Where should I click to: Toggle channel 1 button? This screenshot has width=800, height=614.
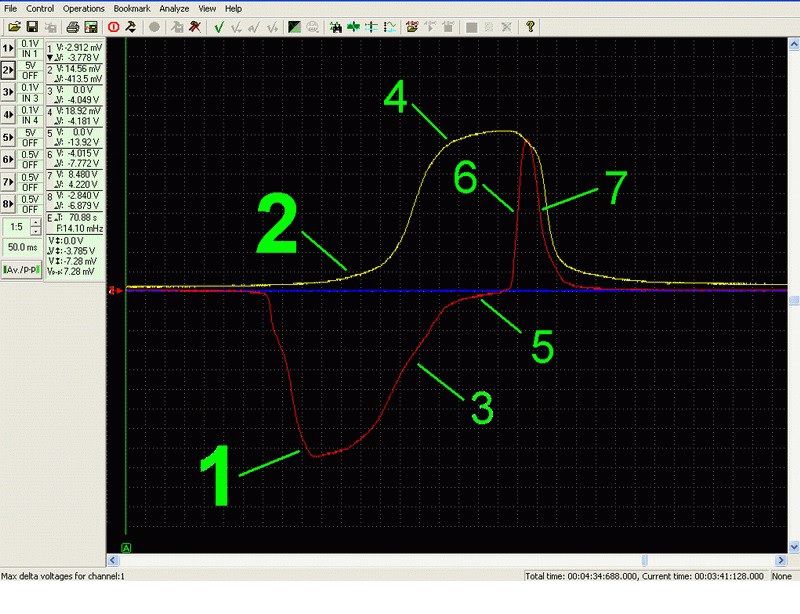tap(8, 48)
